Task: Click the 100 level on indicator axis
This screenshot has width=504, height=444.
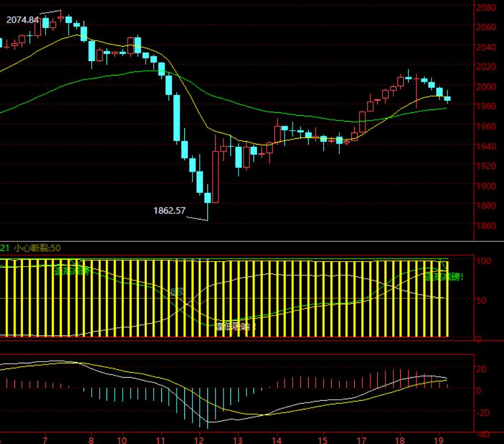Action: pos(484,260)
